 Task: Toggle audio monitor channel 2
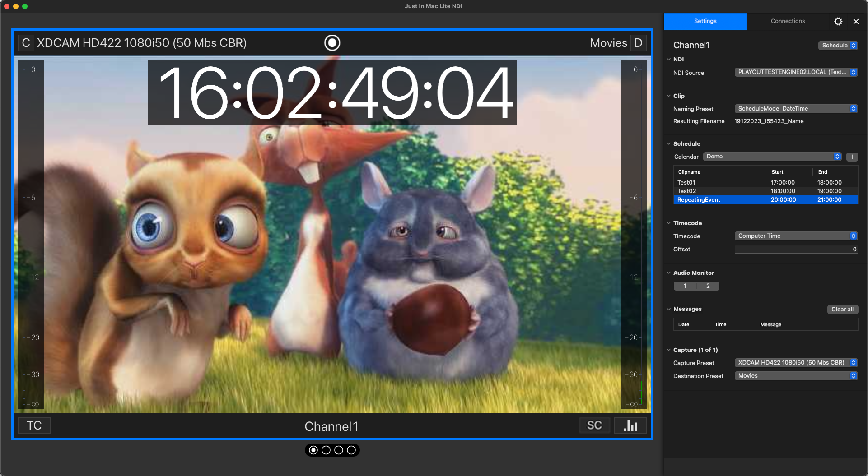point(708,286)
